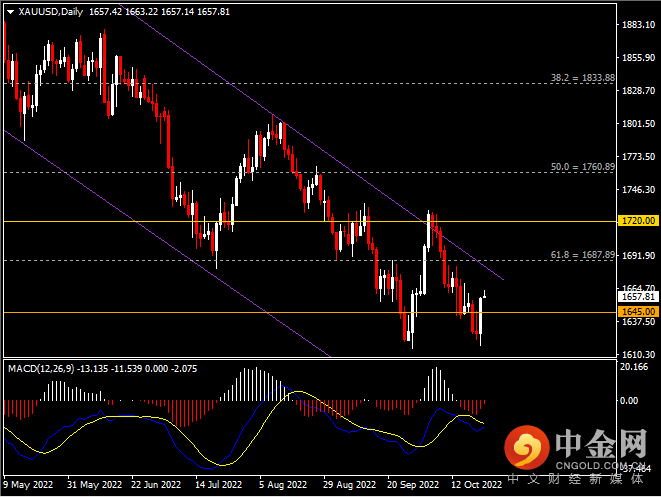
Task: Click the 5 Aug 2022 date label
Action: coord(283,485)
